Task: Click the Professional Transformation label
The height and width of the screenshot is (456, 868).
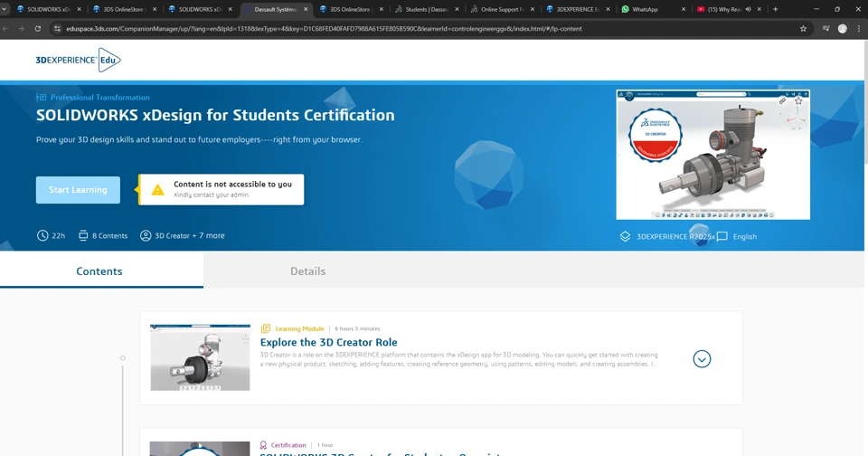Action: [x=100, y=98]
